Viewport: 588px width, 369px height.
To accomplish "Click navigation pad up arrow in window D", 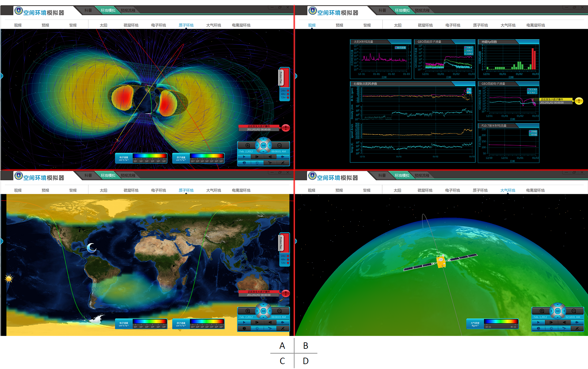I will (558, 305).
